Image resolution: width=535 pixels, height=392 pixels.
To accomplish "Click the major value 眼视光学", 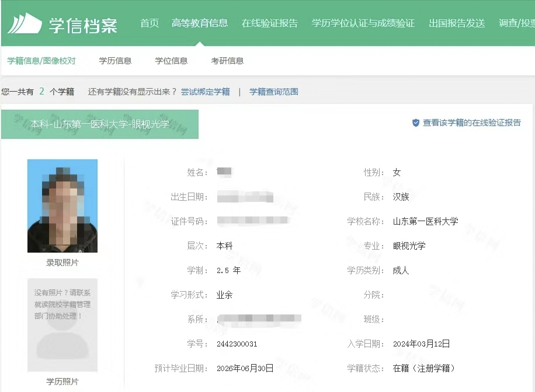I will point(409,246).
